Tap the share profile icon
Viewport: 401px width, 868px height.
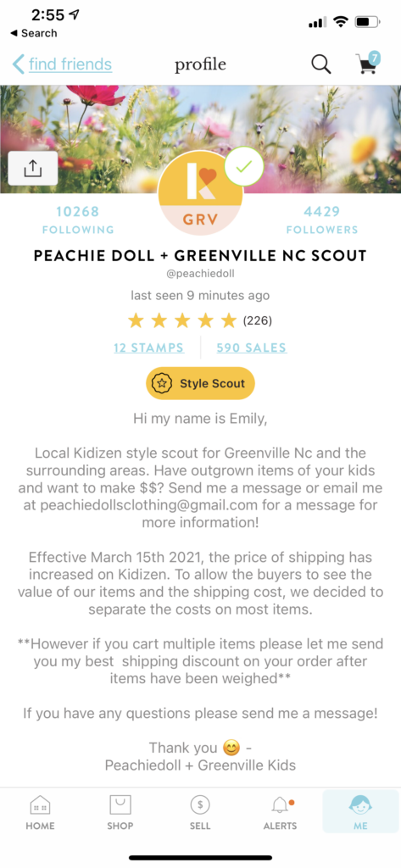click(x=33, y=169)
